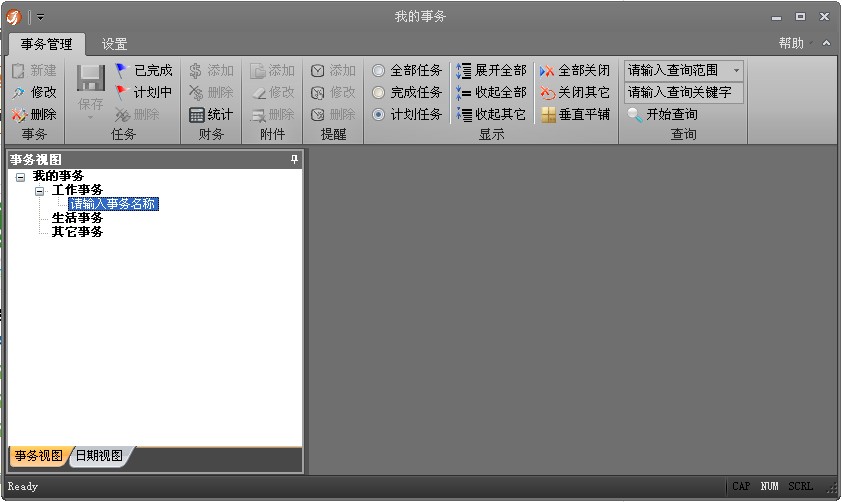Click the 修改 (edit) item icon
The width and height of the screenshot is (842, 502).
[18, 92]
